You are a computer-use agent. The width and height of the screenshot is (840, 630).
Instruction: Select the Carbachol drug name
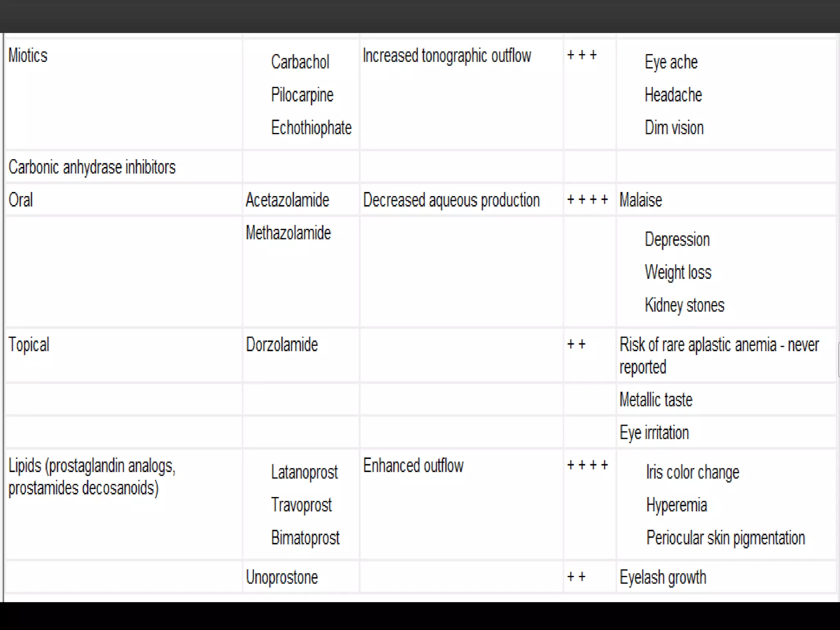300,62
